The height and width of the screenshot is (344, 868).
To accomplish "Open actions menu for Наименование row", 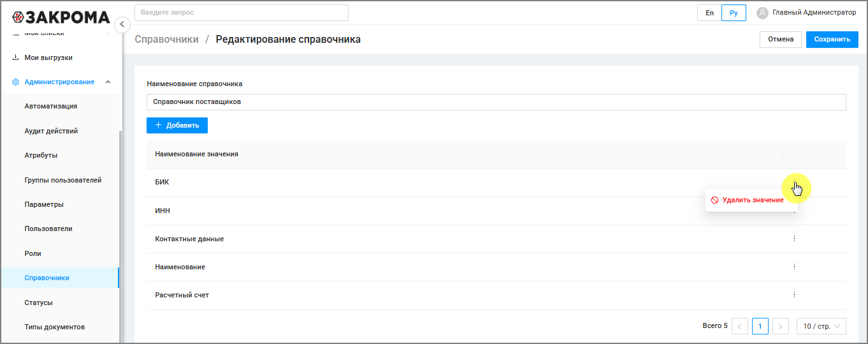I will point(794,266).
